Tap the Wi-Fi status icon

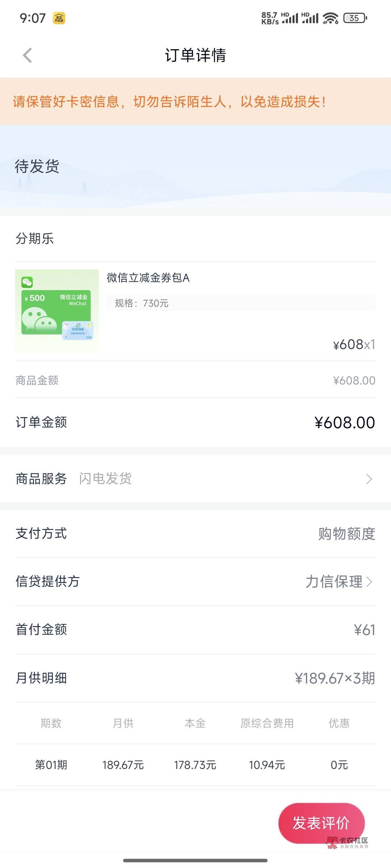(x=330, y=18)
